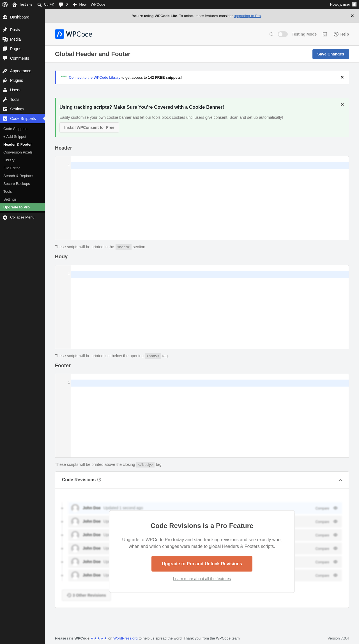Open the Library submenu item

22,160
